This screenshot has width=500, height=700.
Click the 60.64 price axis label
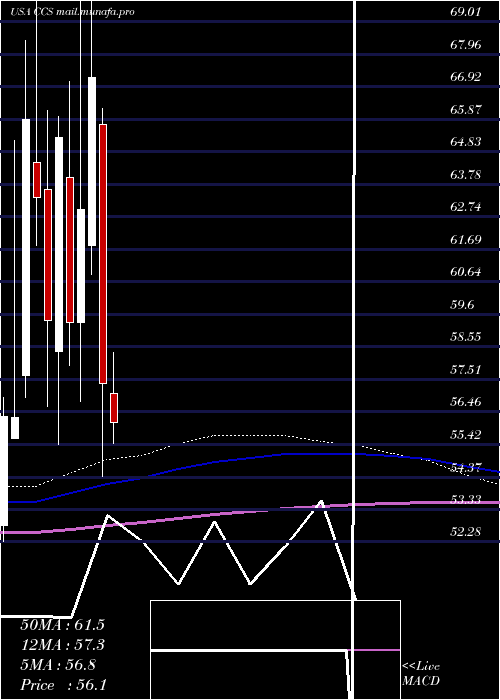465,272
